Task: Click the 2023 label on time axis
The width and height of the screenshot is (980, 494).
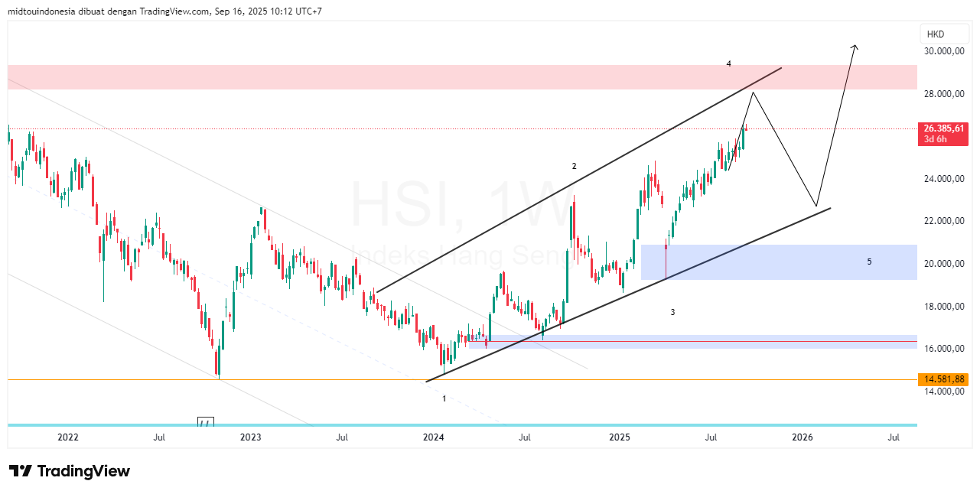Action: (x=250, y=437)
